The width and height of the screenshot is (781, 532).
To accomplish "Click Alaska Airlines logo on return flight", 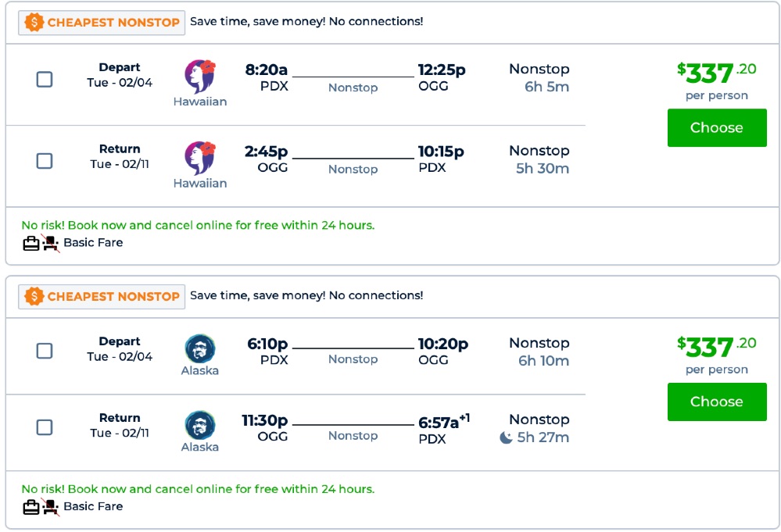I will [x=199, y=425].
